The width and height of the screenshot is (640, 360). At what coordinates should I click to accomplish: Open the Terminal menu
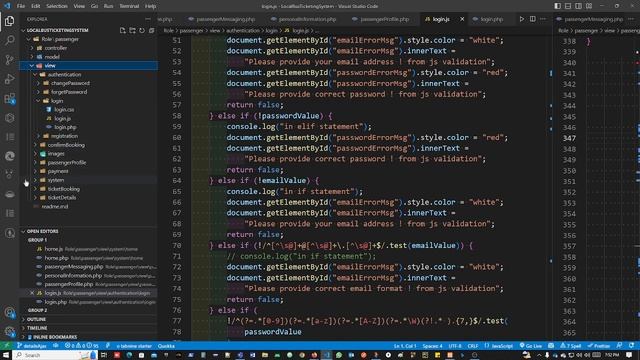[129, 6]
